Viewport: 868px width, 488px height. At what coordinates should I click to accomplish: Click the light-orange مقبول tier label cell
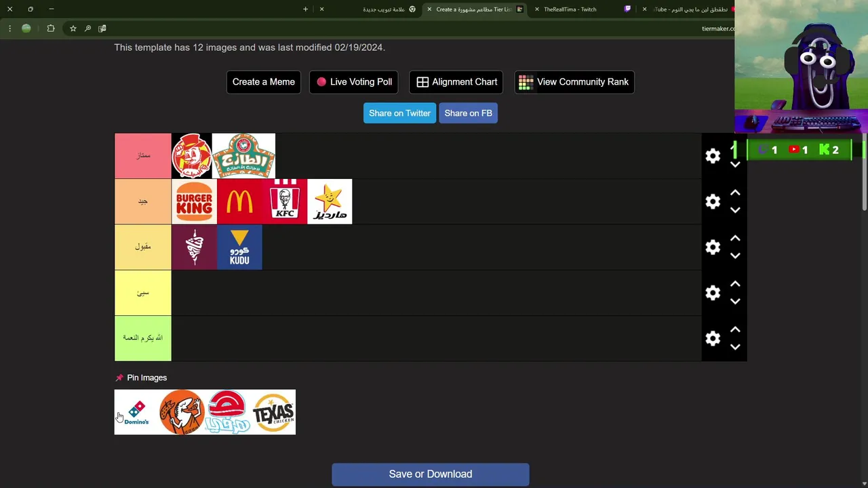point(143,247)
